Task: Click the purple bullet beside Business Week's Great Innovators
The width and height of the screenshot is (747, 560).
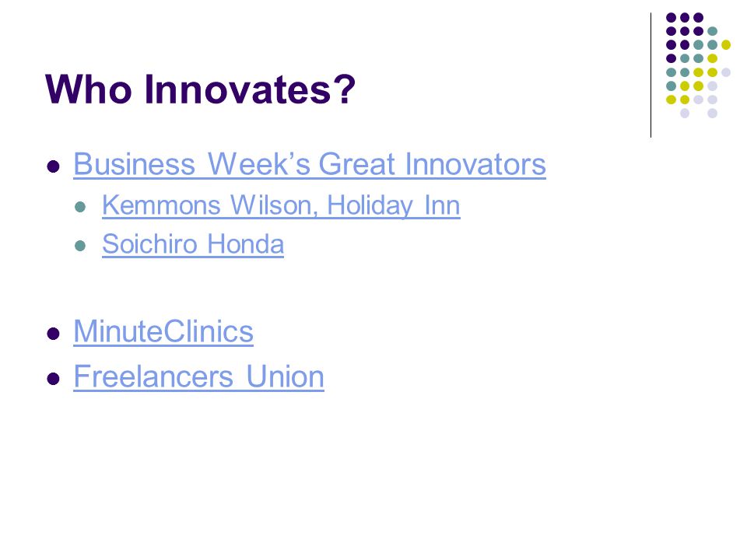Action: coord(54,166)
